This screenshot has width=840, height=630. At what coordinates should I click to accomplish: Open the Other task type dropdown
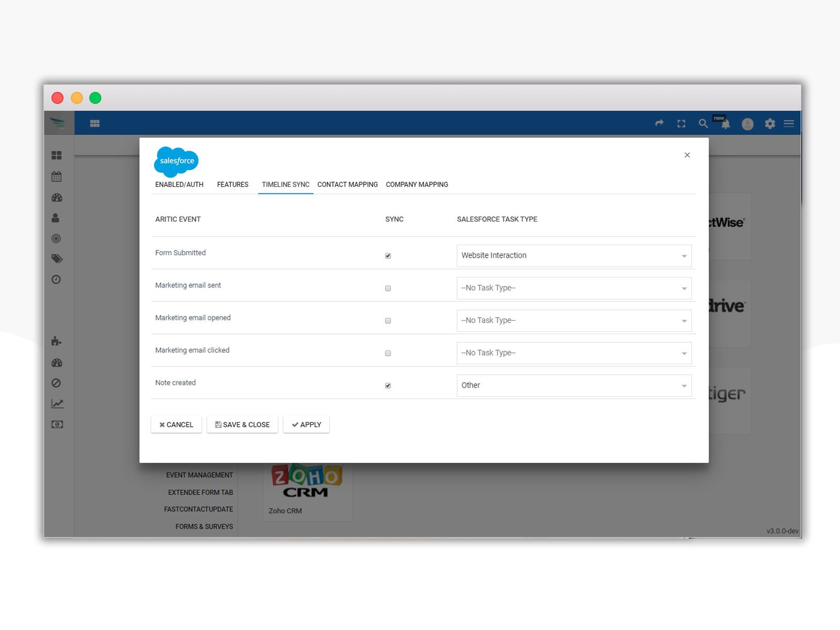[574, 386]
